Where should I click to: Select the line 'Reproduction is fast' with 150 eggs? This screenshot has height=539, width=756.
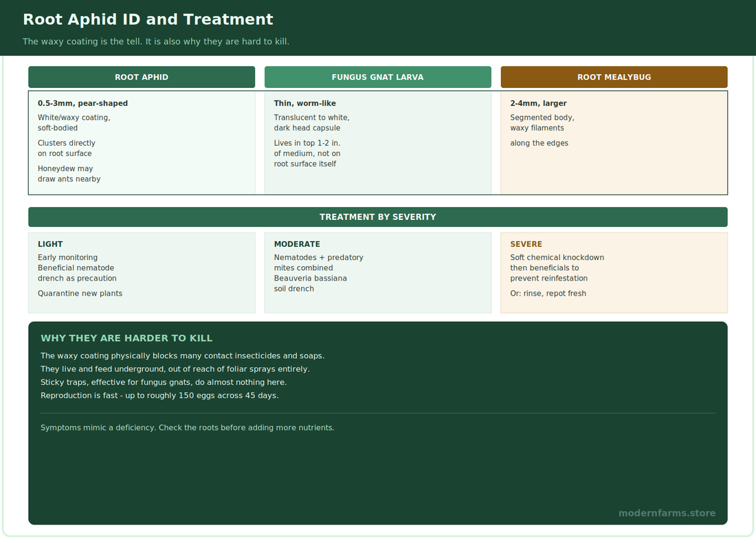click(x=159, y=395)
